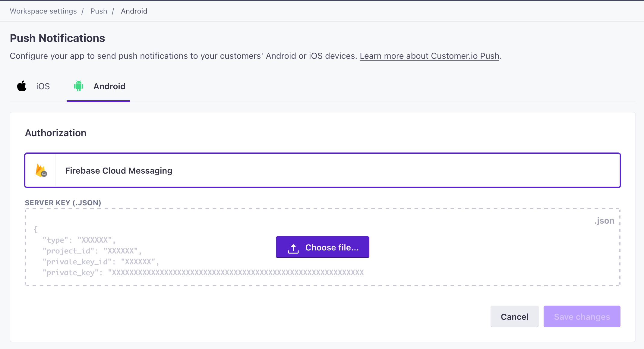Click the Android breadcrumb item

coord(134,11)
